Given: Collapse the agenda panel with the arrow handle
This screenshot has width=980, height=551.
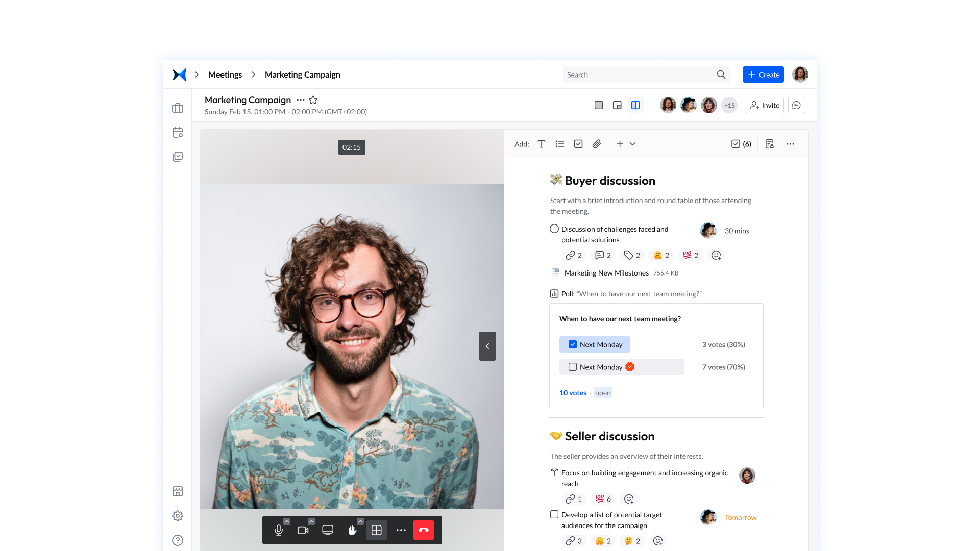Looking at the screenshot, I should pos(487,346).
